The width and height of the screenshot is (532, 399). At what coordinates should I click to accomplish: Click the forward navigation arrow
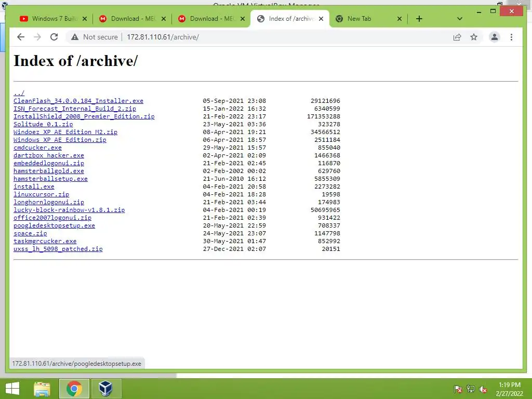click(x=37, y=37)
